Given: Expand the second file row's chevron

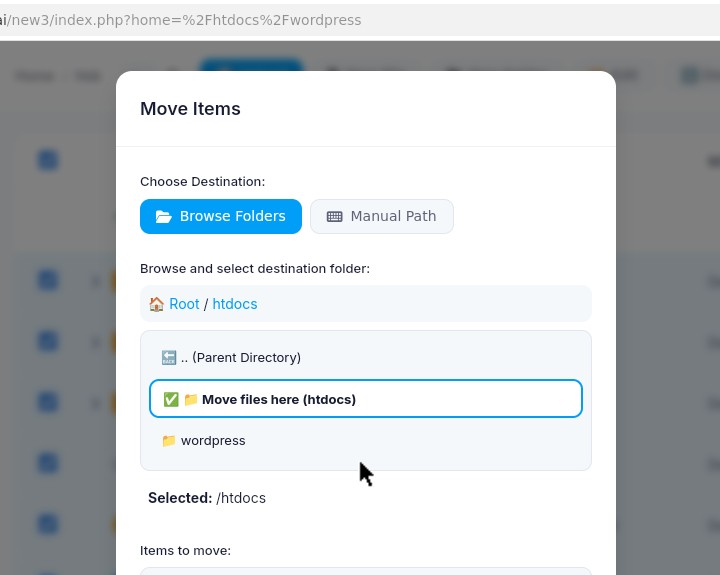Looking at the screenshot, I should 96,342.
